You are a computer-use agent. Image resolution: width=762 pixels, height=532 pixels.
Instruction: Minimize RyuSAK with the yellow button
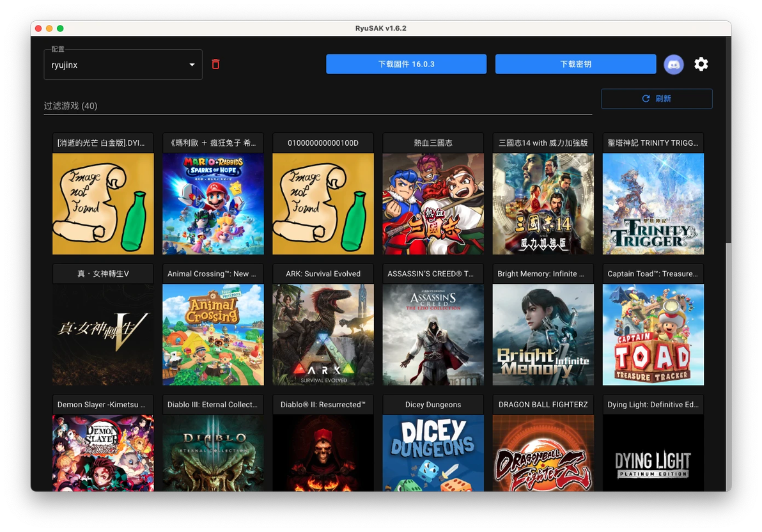pyautogui.click(x=49, y=28)
